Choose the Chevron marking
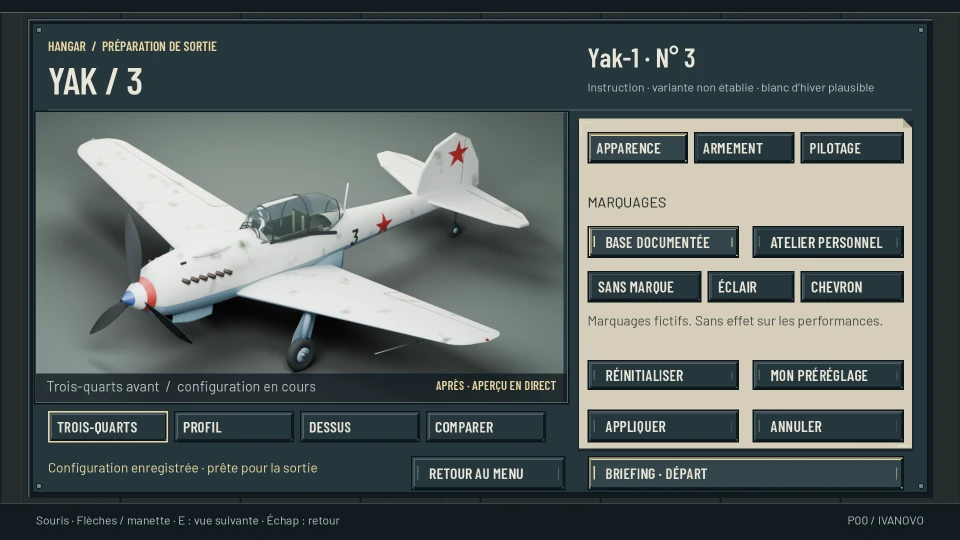Image resolution: width=960 pixels, height=540 pixels. (852, 287)
